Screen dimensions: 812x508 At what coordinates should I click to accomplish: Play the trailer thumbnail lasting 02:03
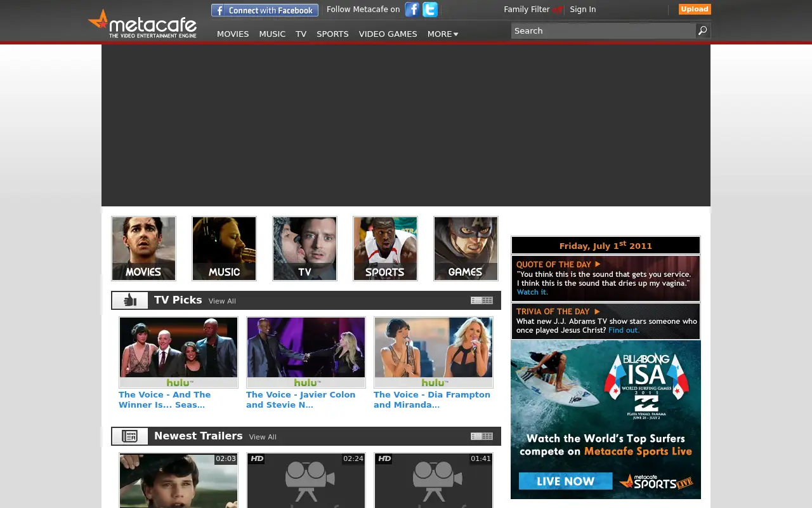[x=178, y=480]
